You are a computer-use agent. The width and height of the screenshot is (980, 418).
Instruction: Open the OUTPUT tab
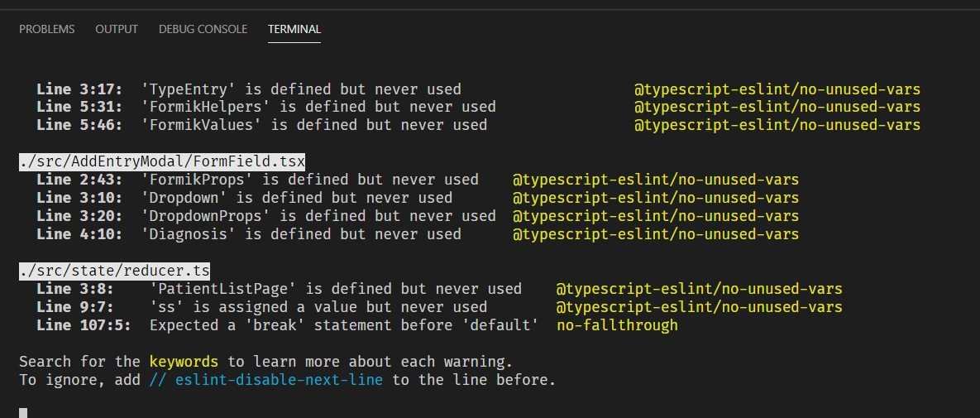coord(117,30)
